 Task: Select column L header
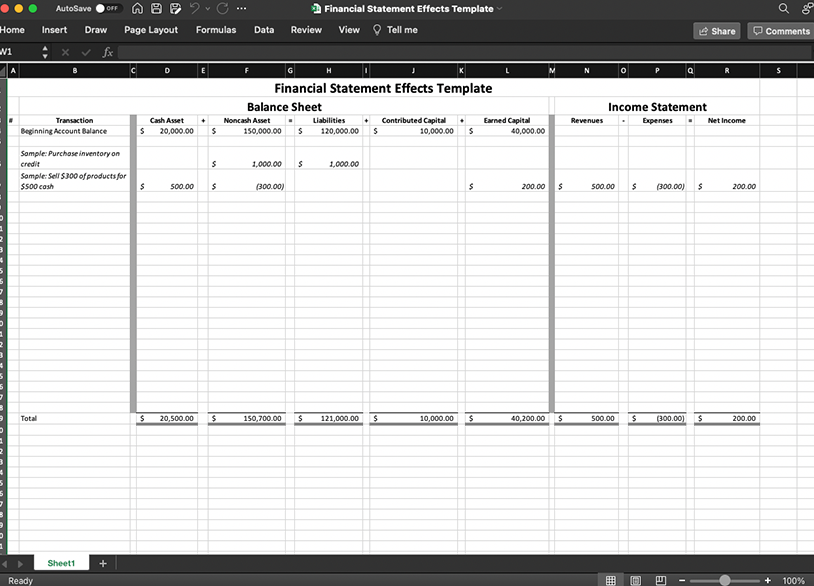(x=507, y=71)
